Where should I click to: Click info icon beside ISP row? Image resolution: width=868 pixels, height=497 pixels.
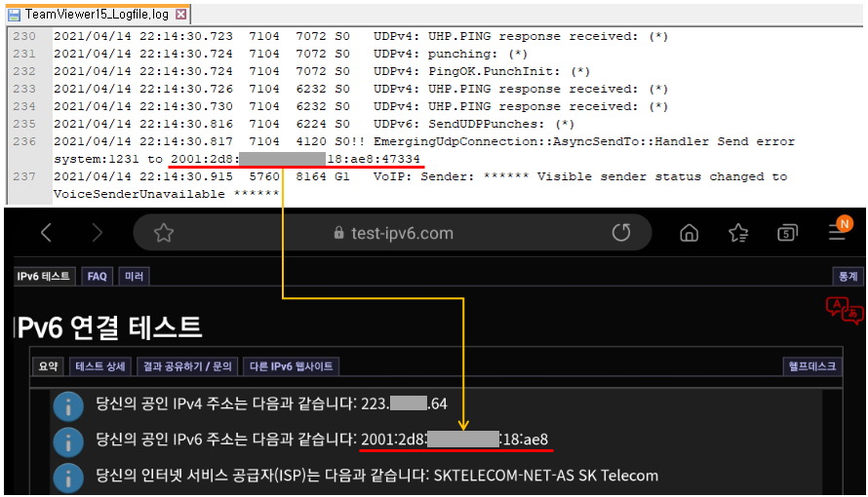[x=68, y=478]
